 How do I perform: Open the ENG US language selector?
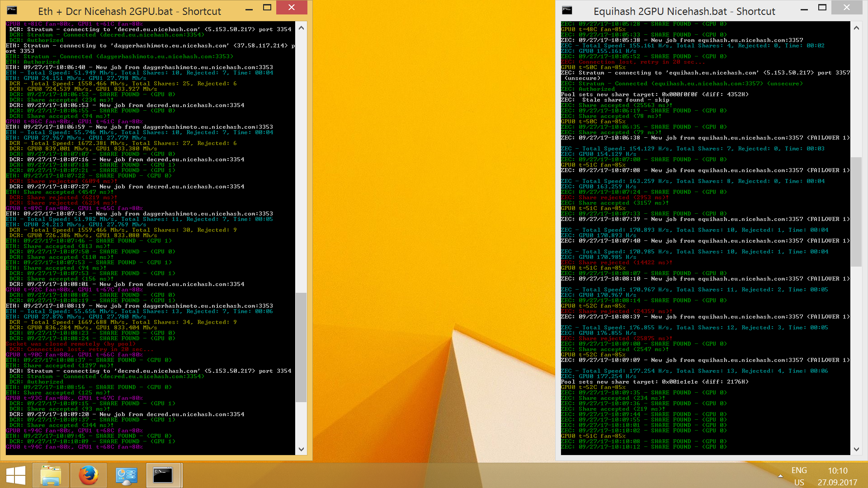pos(800,475)
